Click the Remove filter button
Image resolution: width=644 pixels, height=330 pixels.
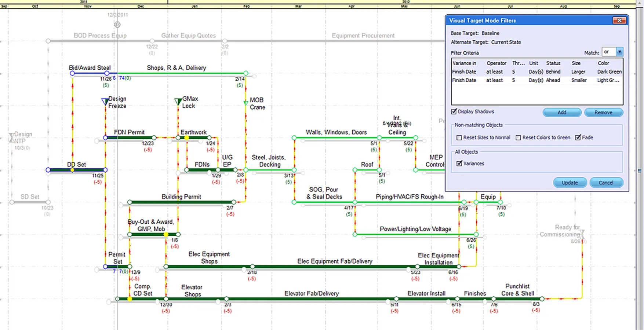603,113
